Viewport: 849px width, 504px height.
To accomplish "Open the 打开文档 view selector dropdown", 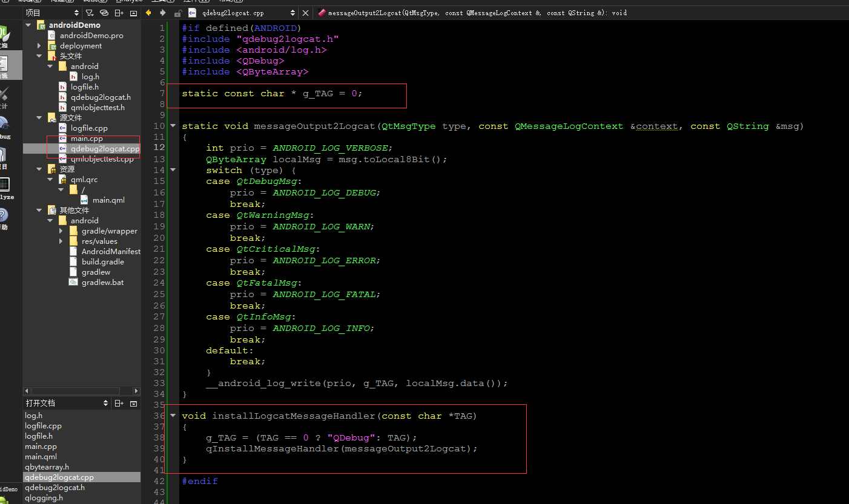I will click(x=67, y=403).
